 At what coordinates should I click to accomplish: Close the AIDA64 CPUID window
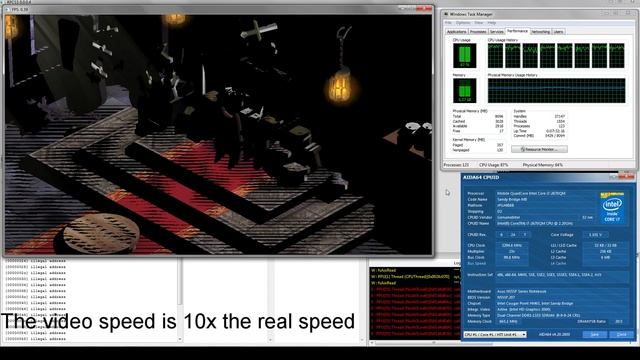click(627, 177)
